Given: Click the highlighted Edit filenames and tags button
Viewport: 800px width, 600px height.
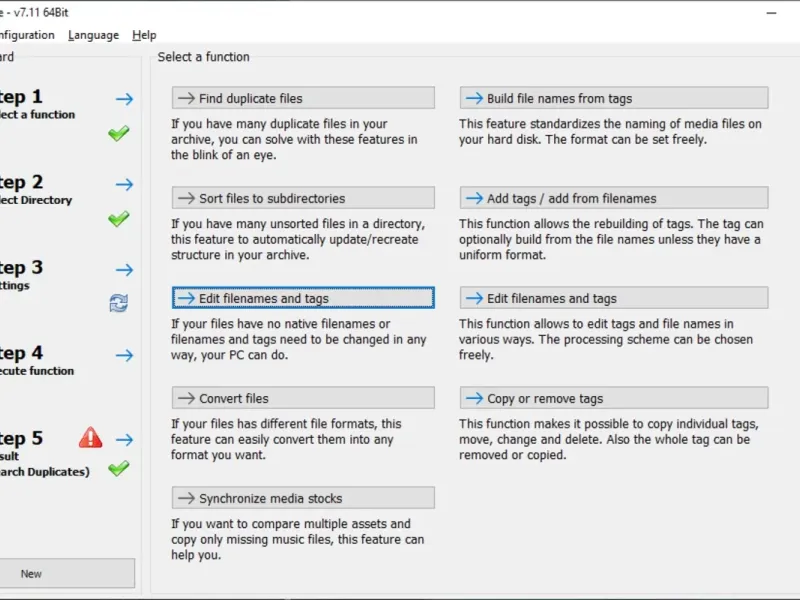Looking at the screenshot, I should [x=303, y=298].
